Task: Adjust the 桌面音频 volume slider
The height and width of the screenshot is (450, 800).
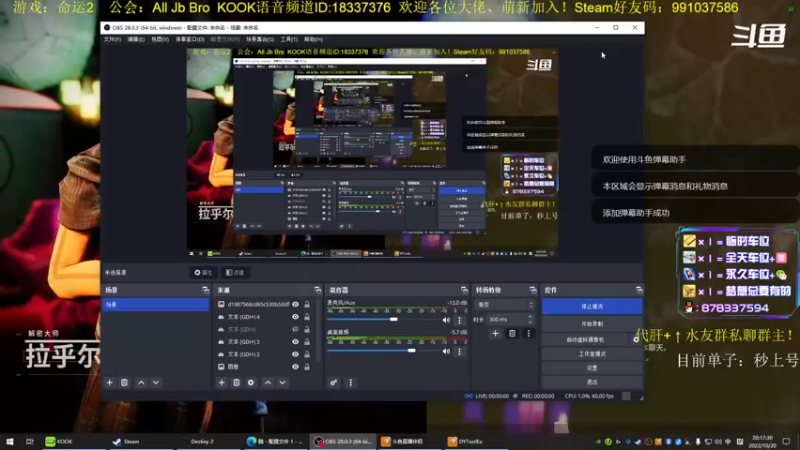Action: click(x=411, y=351)
